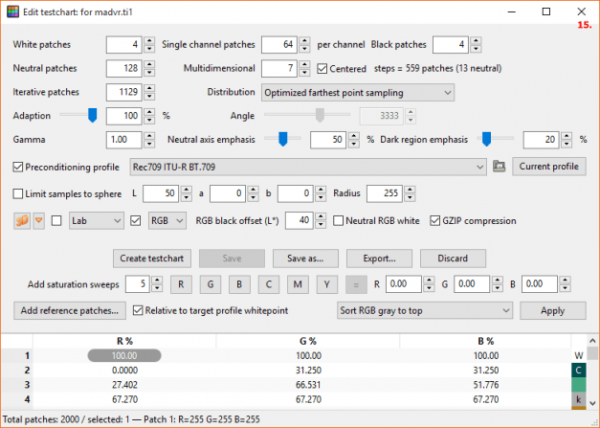Add cyan saturation sweep with C button
The image size is (600, 428).
pyautogui.click(x=268, y=284)
